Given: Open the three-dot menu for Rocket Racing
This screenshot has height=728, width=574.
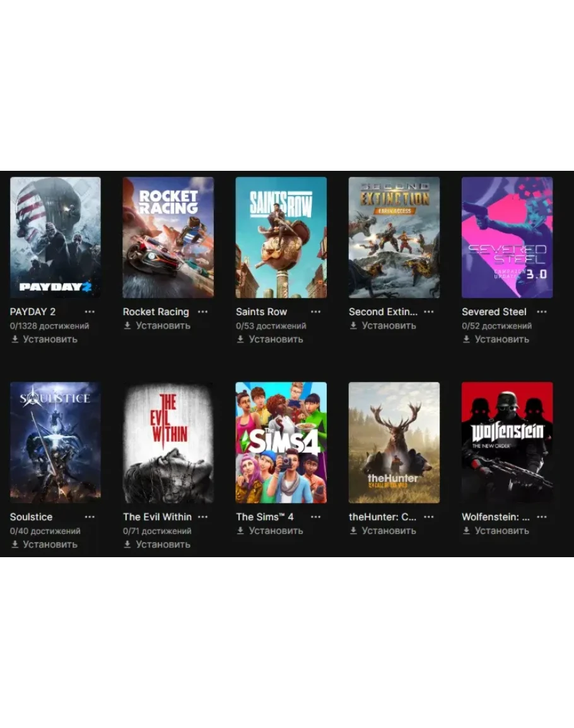Looking at the screenshot, I should tap(202, 311).
